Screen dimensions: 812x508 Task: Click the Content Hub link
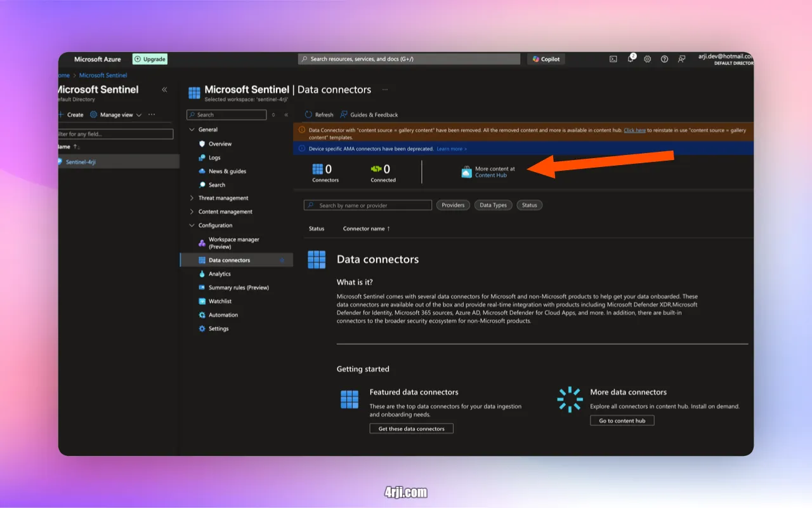(x=491, y=175)
